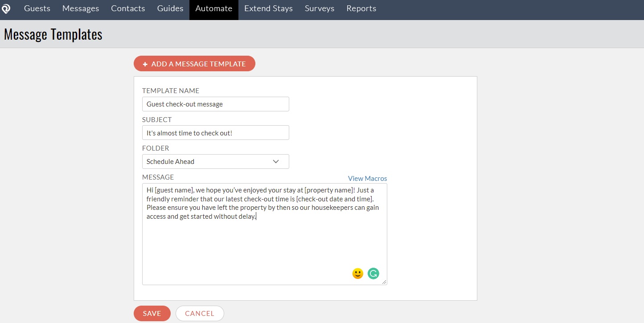
Task: Expand the Folder dropdown chevron
Action: click(276, 162)
